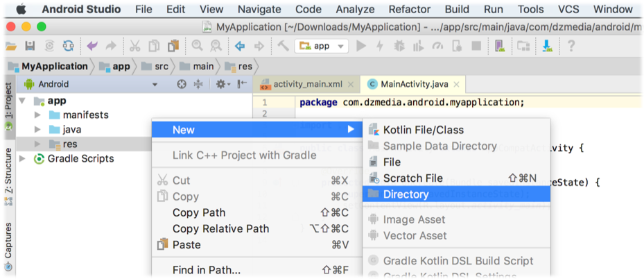Viewport: 644px width, 279px height.
Task: Open the app run configuration dropdown
Action: point(322,46)
